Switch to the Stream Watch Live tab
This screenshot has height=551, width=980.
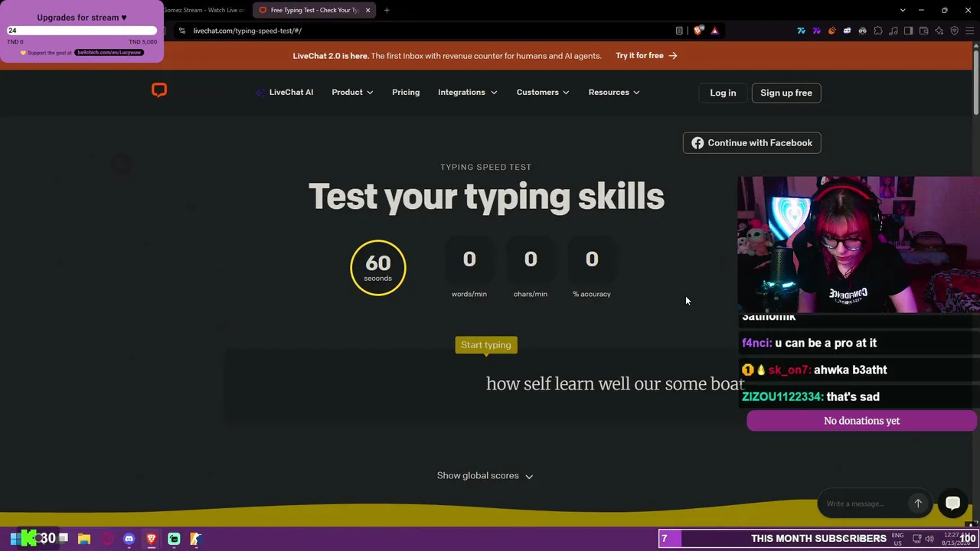pos(204,10)
